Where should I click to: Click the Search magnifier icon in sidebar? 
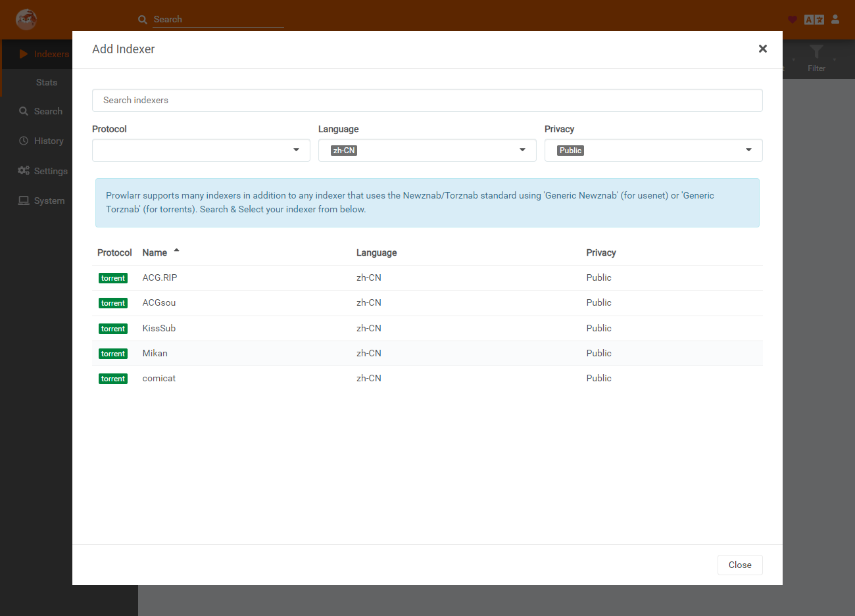click(24, 111)
